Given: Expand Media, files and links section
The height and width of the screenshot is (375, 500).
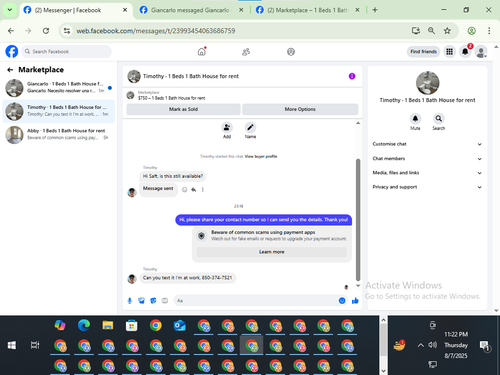Looking at the screenshot, I should 427,173.
